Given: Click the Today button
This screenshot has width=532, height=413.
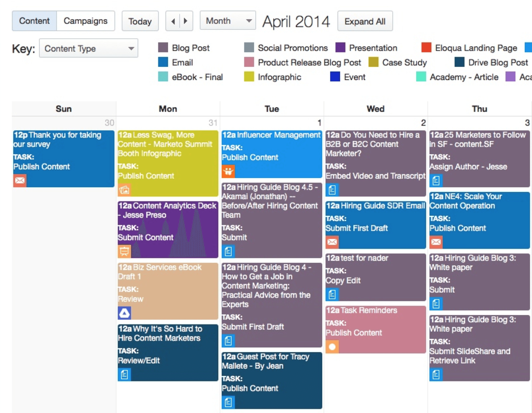Looking at the screenshot, I should (140, 21).
